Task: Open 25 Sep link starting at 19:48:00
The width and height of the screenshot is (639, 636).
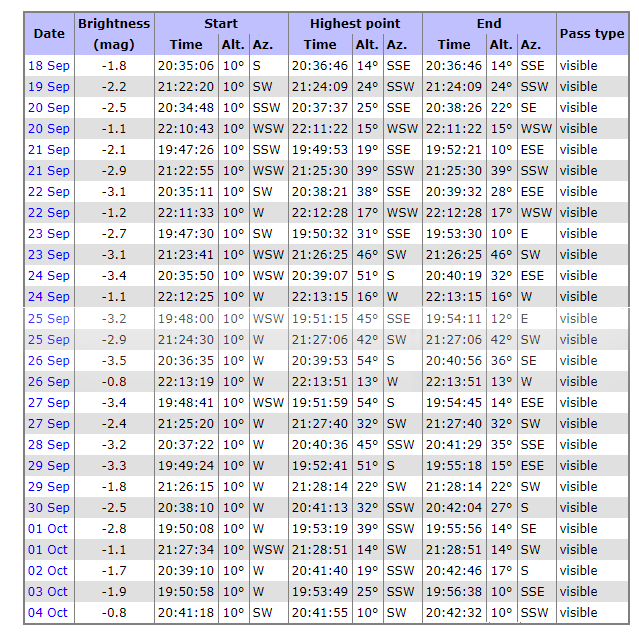Action: click(48, 319)
